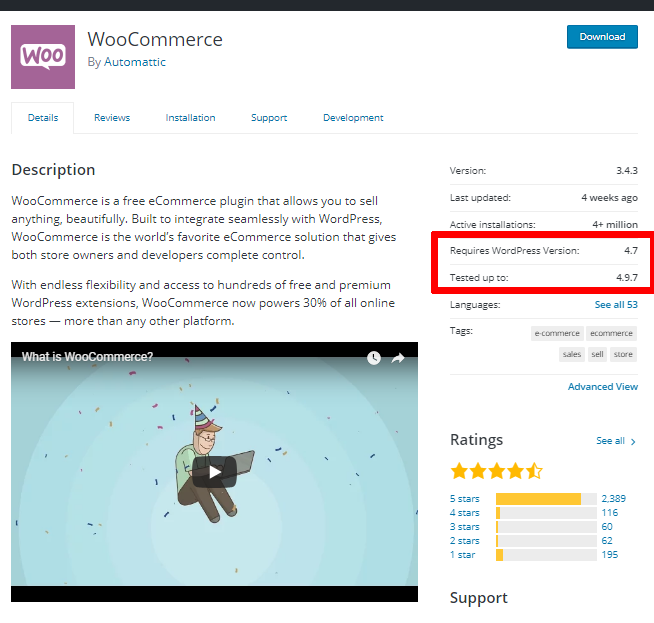Click the ecommerce tag
This screenshot has width=654, height=623.
pos(611,334)
